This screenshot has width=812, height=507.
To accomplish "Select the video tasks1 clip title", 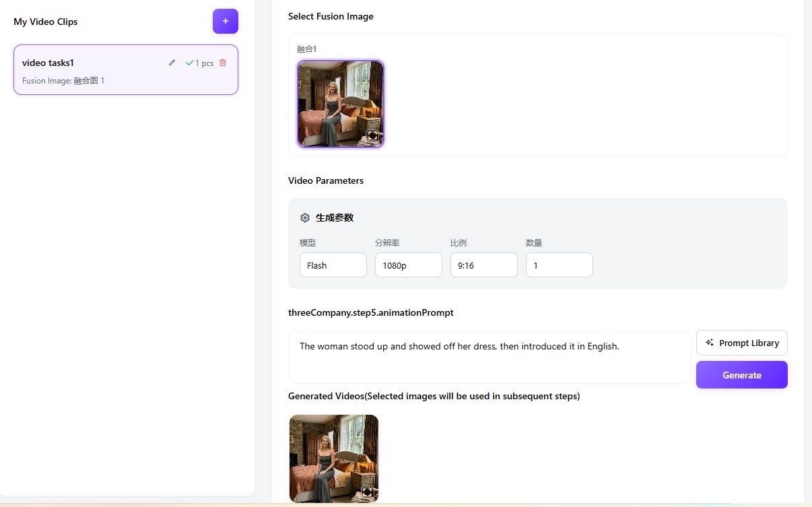I will click(48, 63).
